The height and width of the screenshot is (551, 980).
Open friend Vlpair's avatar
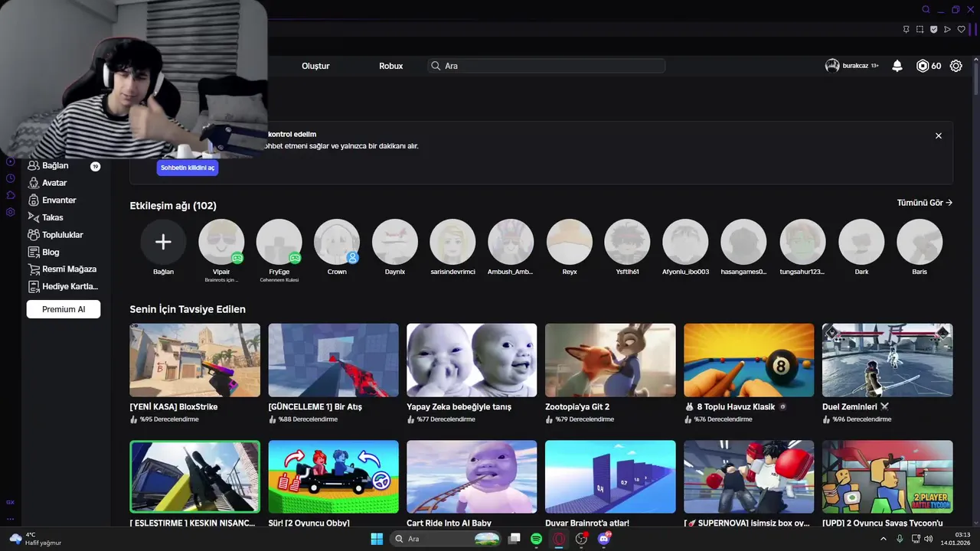221,242
